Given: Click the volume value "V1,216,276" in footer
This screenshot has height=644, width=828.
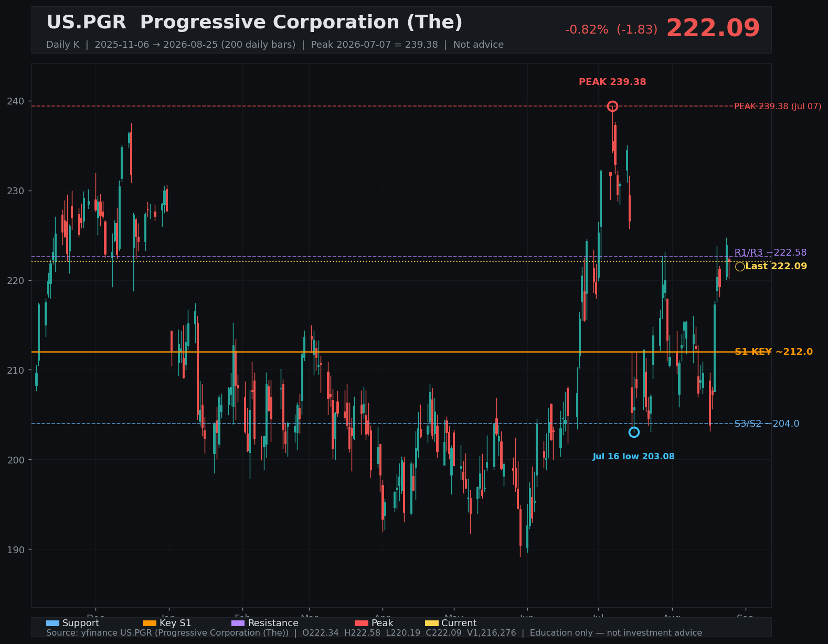Looking at the screenshot, I should [492, 633].
